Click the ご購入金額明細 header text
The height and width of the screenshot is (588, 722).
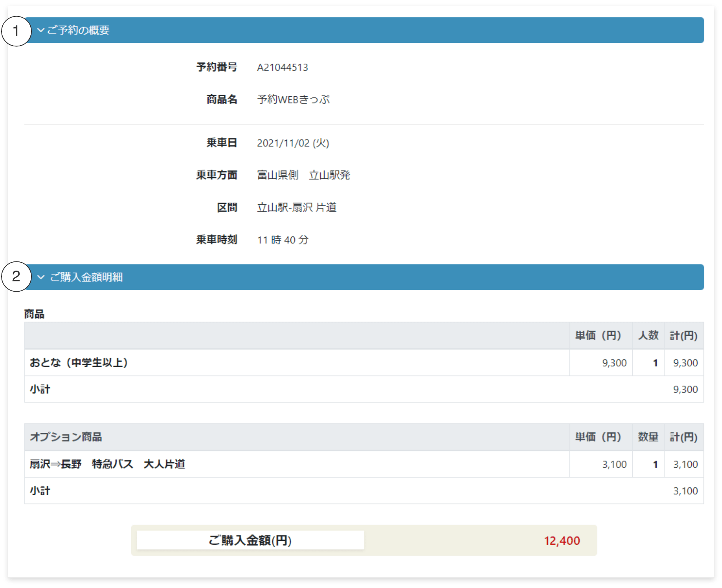pyautogui.click(x=86, y=277)
